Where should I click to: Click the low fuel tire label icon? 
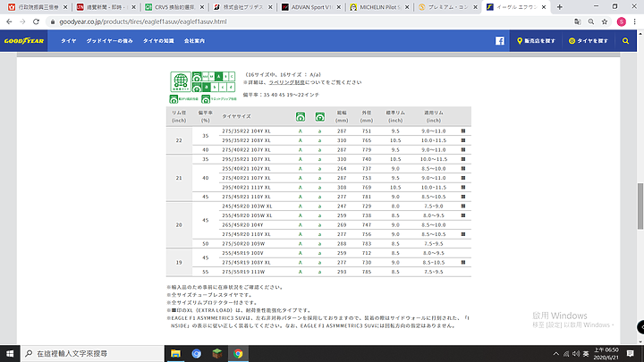pyautogui.click(x=181, y=81)
